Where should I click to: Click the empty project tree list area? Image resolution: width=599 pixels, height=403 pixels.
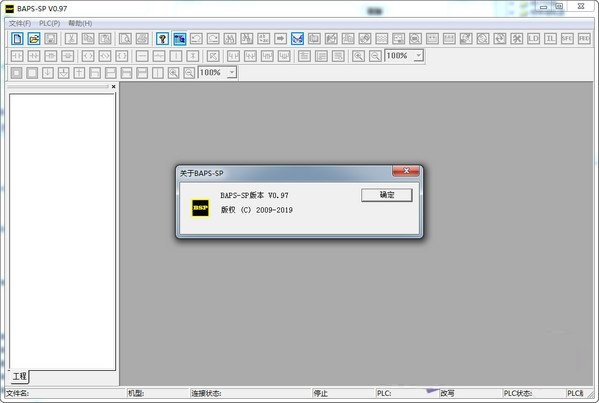(x=62, y=231)
